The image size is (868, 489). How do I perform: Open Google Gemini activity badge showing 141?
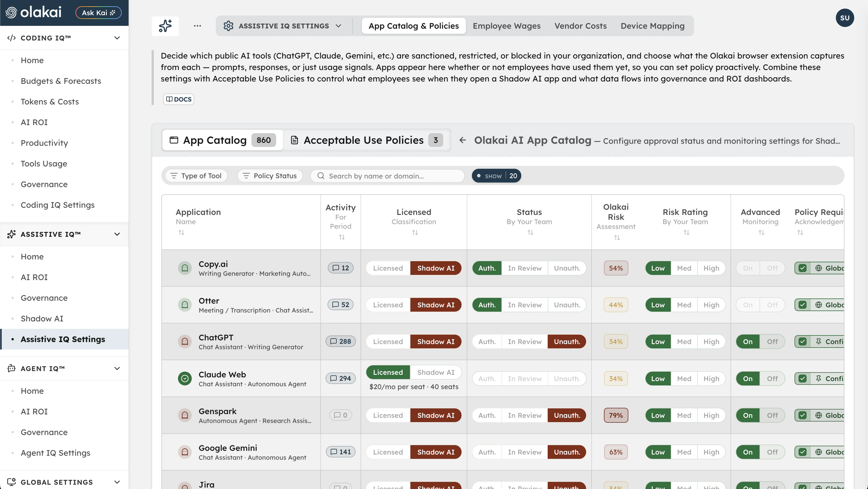(341, 452)
